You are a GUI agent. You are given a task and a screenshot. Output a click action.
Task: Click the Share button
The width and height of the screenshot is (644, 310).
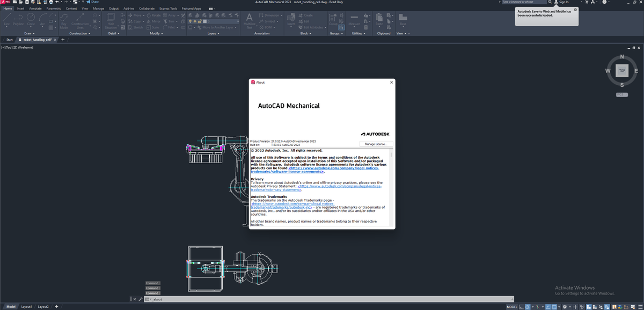pyautogui.click(x=92, y=2)
